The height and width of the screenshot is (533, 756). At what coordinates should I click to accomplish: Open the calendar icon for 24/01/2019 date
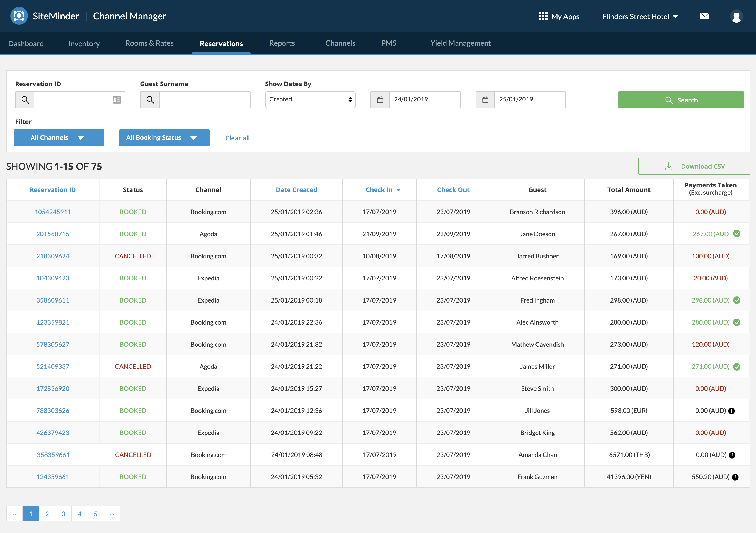(x=380, y=100)
